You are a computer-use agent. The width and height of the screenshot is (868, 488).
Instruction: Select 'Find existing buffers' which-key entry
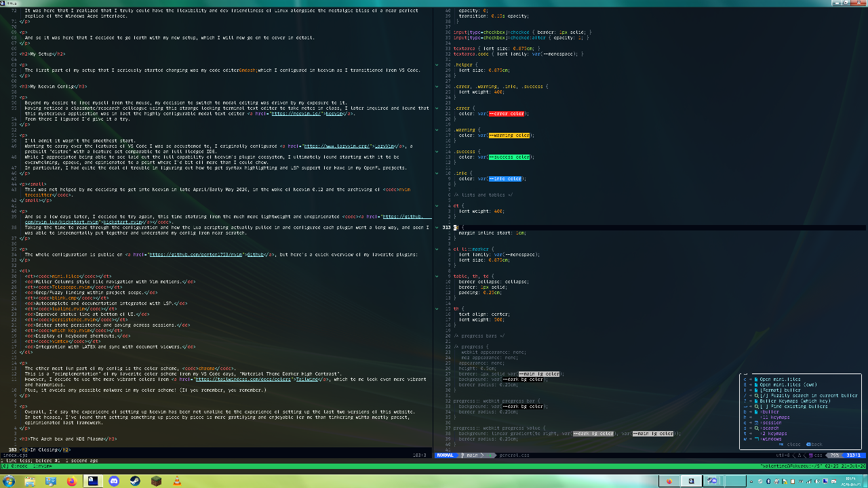[x=794, y=407]
